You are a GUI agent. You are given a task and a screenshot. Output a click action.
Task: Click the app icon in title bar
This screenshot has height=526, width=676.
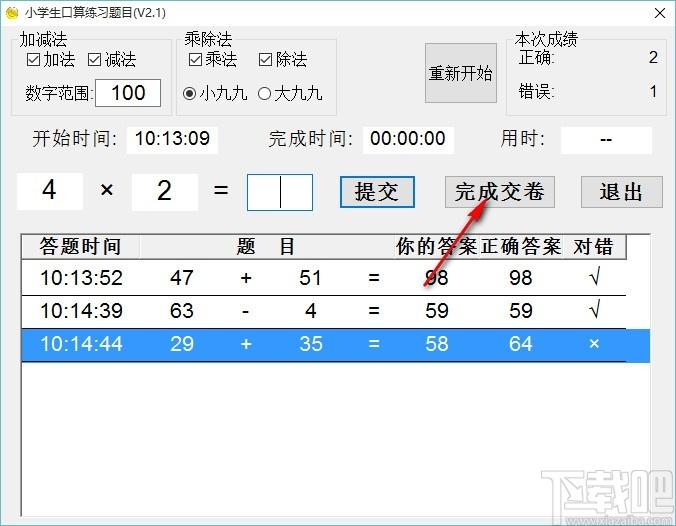[12, 13]
